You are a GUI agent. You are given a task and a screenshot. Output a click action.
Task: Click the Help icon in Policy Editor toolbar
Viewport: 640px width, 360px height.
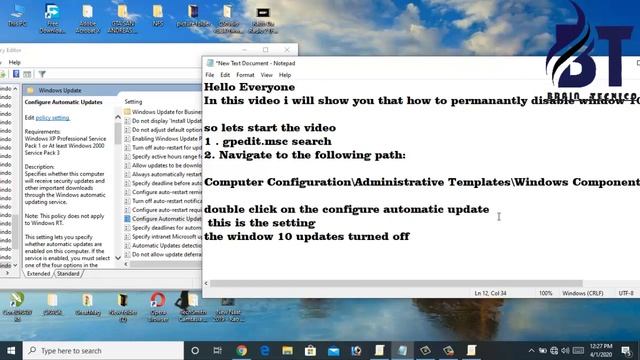pyautogui.click(x=16, y=74)
